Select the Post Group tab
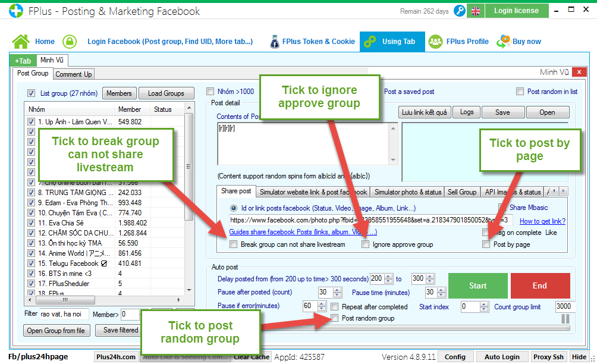The width and height of the screenshot is (597, 364). 33,73
